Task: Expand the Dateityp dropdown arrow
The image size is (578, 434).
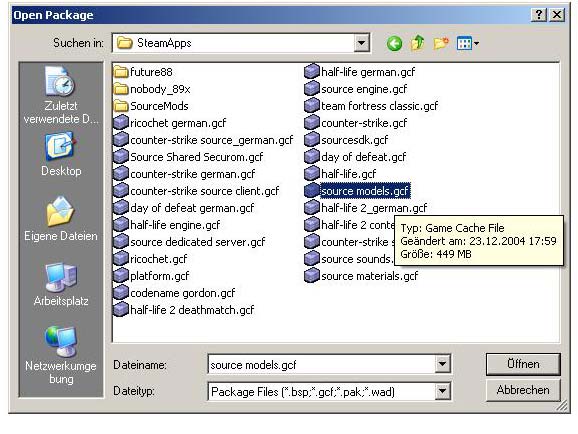Action: pos(442,391)
